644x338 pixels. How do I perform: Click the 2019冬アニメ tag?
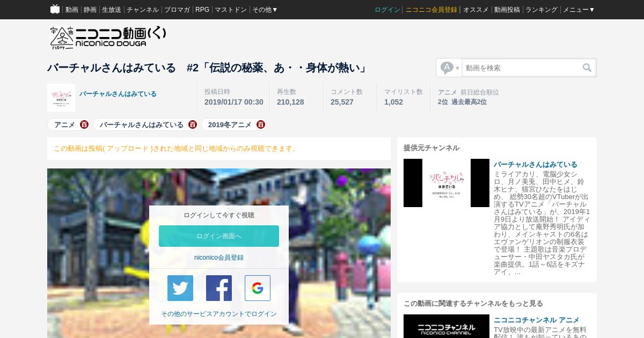[230, 124]
